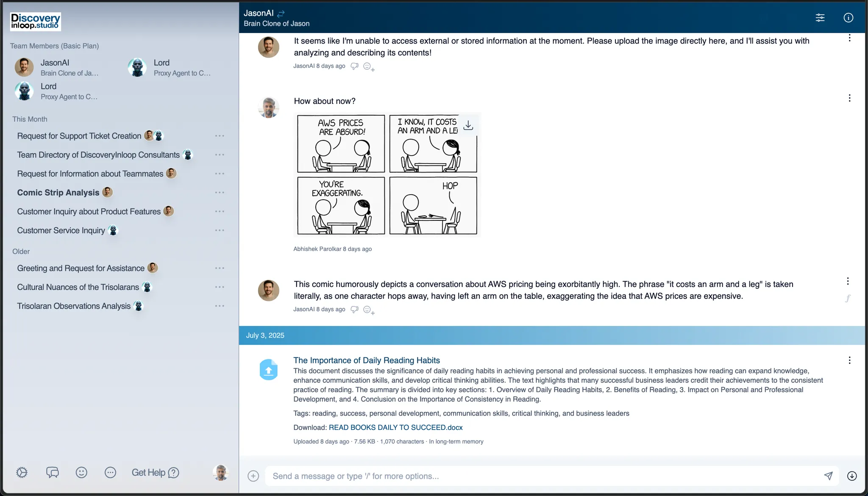Click the smiley face icon in sidebar footer
Viewport: 868px width, 496px height.
(x=81, y=472)
